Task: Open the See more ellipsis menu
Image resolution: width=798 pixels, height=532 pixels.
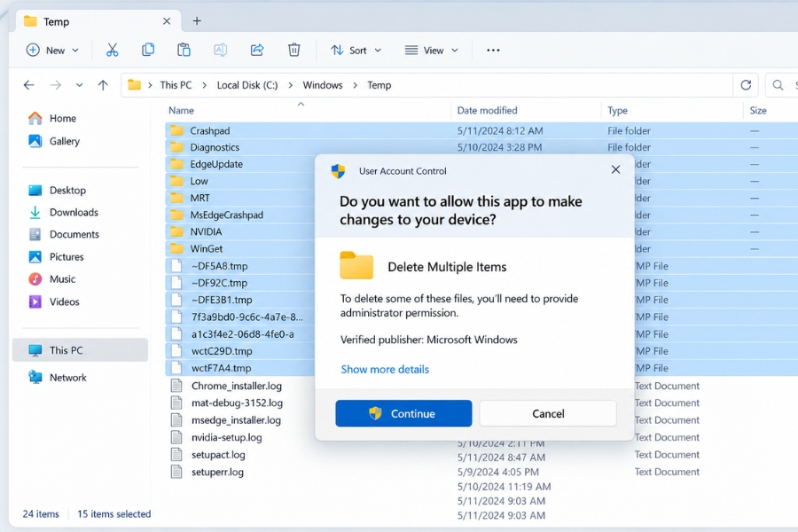Action: point(493,50)
